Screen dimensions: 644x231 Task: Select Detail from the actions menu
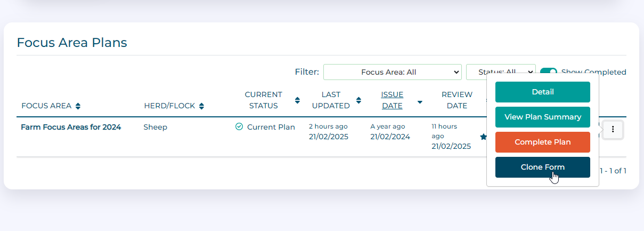pos(542,92)
